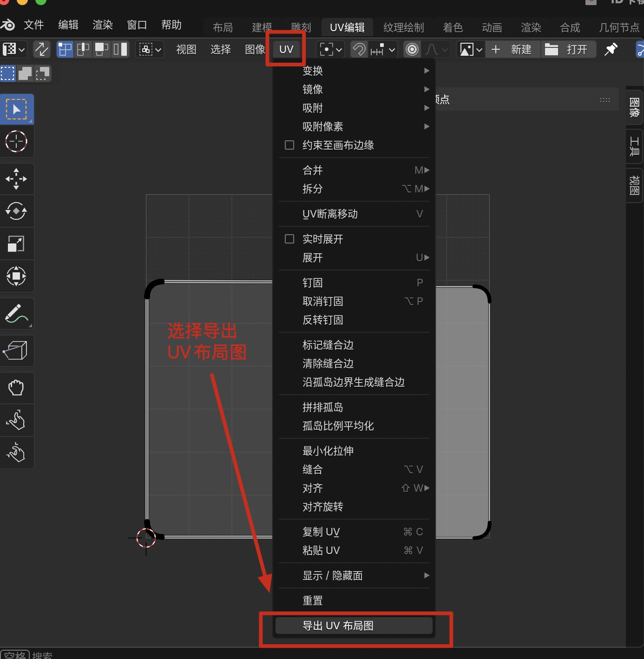Select the Rip Region tool
Screen dimensions: 644x659
click(x=17, y=350)
